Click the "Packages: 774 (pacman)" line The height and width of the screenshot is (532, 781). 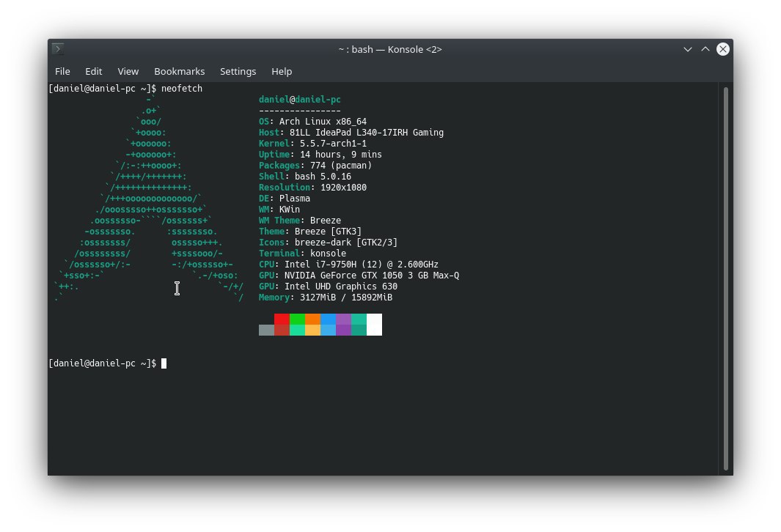[x=315, y=165]
